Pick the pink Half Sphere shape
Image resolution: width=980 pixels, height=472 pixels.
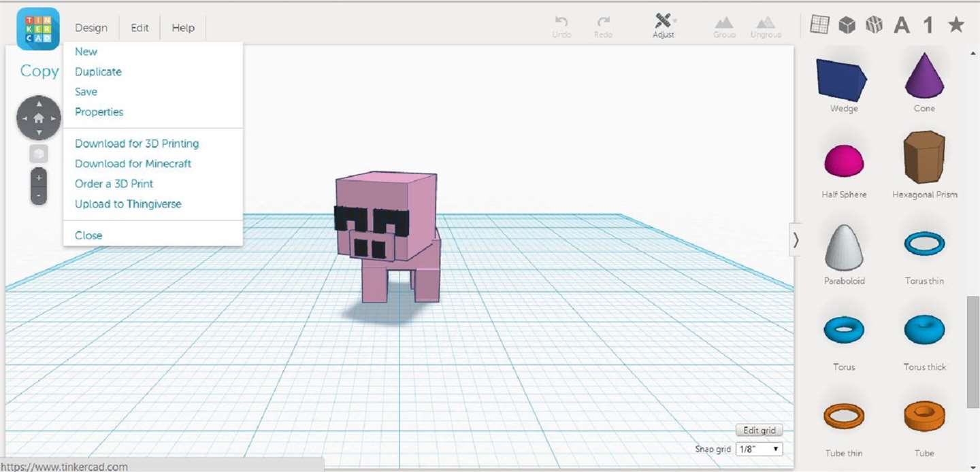click(x=844, y=160)
